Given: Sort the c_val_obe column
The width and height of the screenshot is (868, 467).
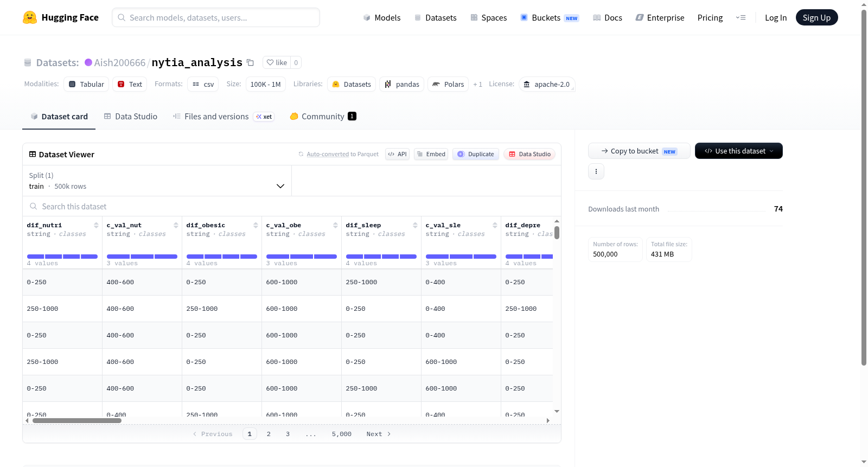Looking at the screenshot, I should point(335,225).
